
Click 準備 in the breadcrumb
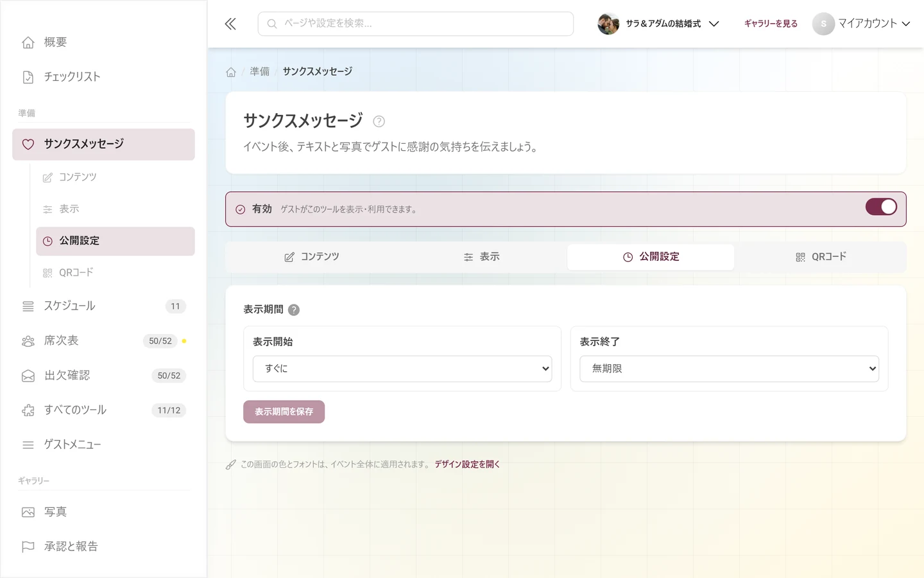260,72
